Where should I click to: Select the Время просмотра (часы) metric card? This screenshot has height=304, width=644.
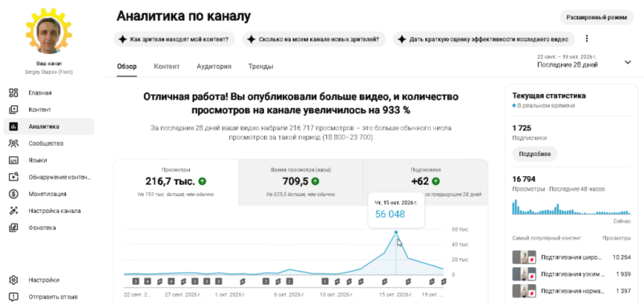tap(300, 182)
